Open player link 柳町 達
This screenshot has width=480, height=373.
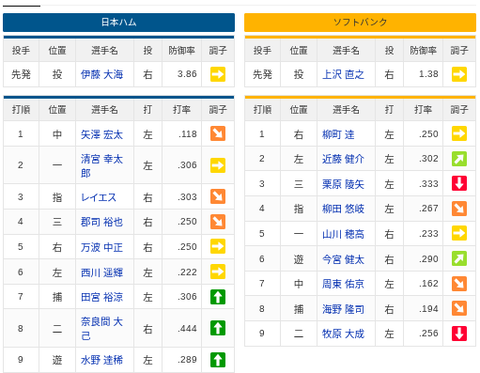coord(338,134)
